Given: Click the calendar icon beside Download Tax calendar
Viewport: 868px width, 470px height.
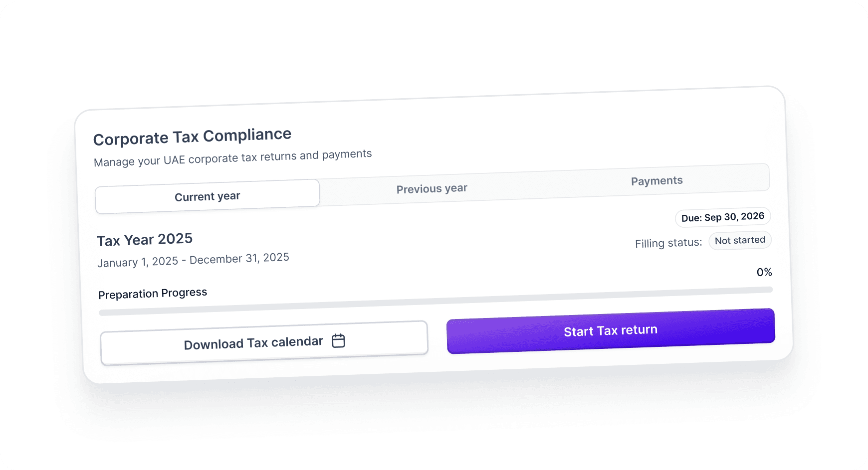Looking at the screenshot, I should coord(339,340).
